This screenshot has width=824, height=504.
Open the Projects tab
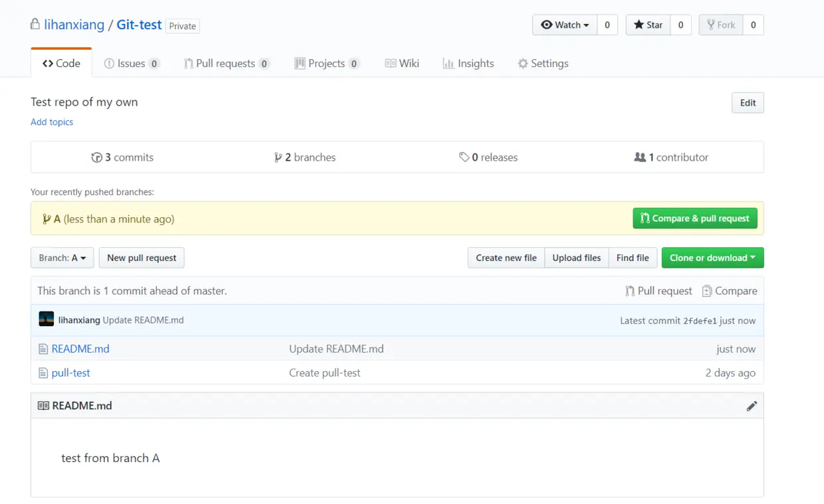point(327,64)
